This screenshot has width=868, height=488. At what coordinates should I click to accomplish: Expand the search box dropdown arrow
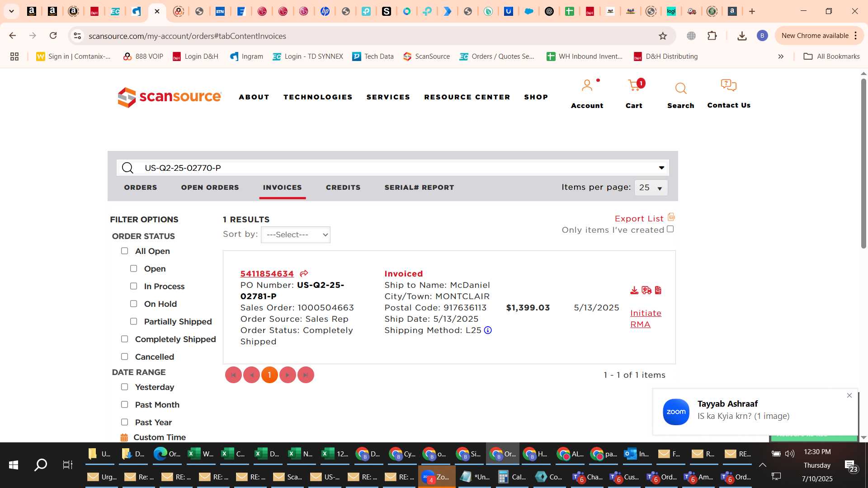661,168
